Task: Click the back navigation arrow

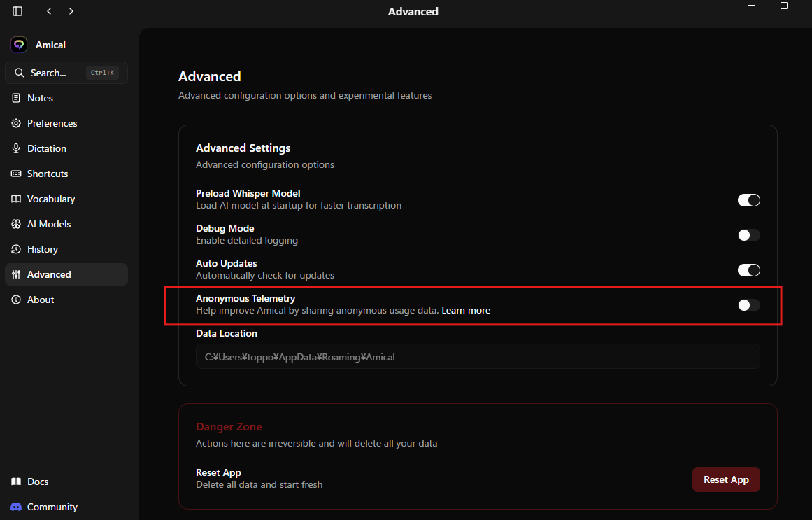Action: [49, 11]
